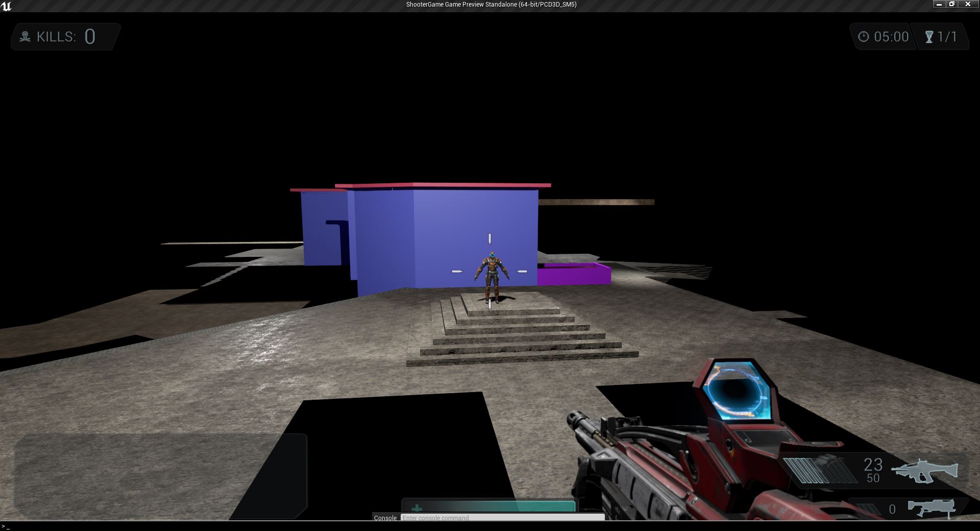Screen dimensions: 980x531
Task: Click the primary assault rifle icon
Action: tap(924, 471)
